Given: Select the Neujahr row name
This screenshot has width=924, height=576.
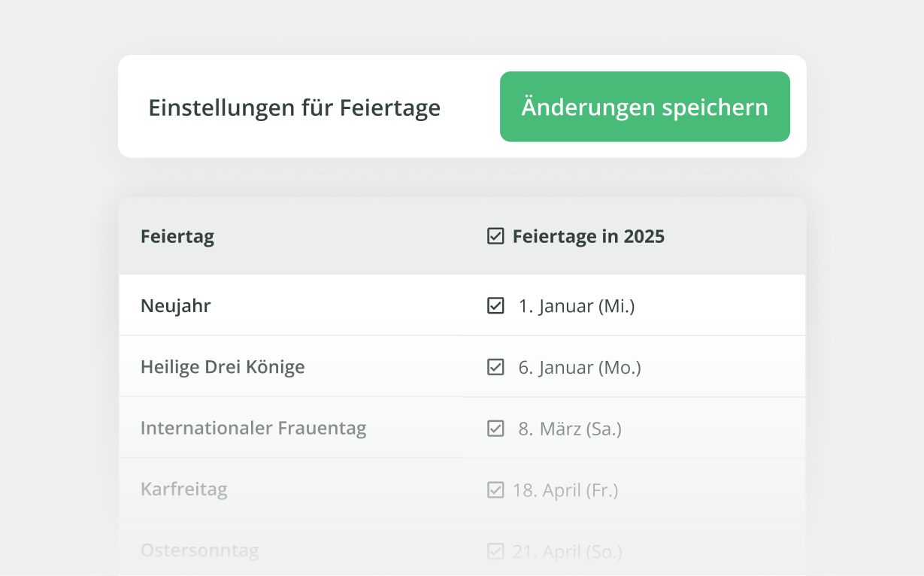Looking at the screenshot, I should click(x=175, y=306).
